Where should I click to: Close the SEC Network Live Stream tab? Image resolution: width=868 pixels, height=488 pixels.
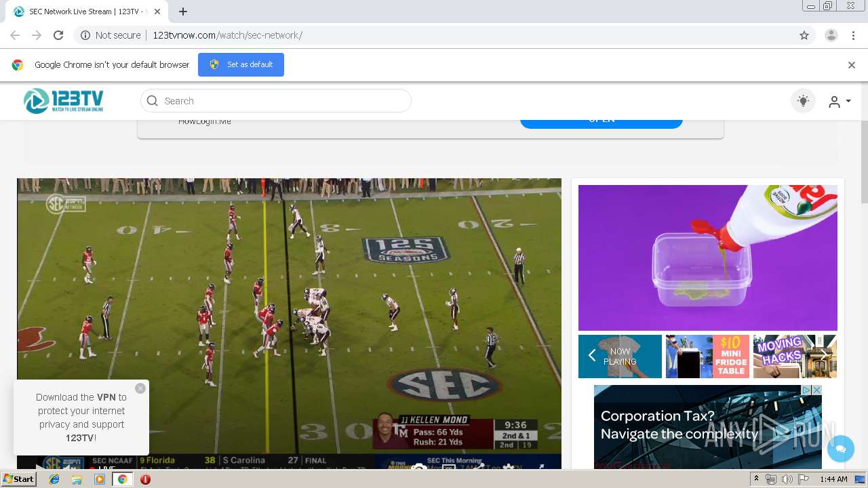(157, 12)
